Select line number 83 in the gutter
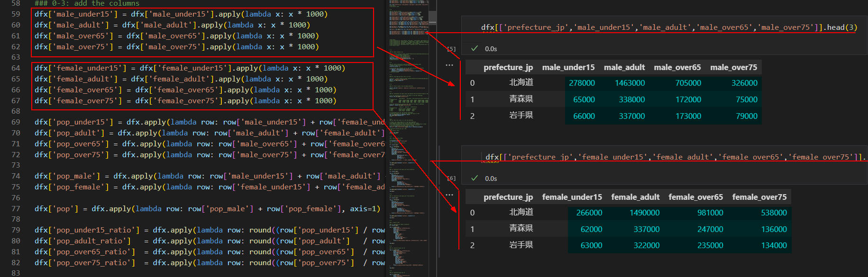Image resolution: width=868 pixels, height=277 pixels. [16, 273]
